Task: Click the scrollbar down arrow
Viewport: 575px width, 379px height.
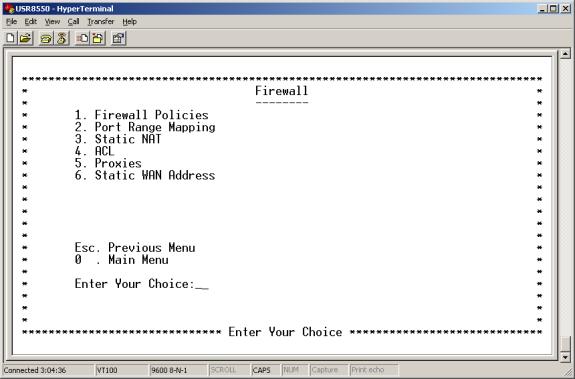Action: pyautogui.click(x=565, y=357)
